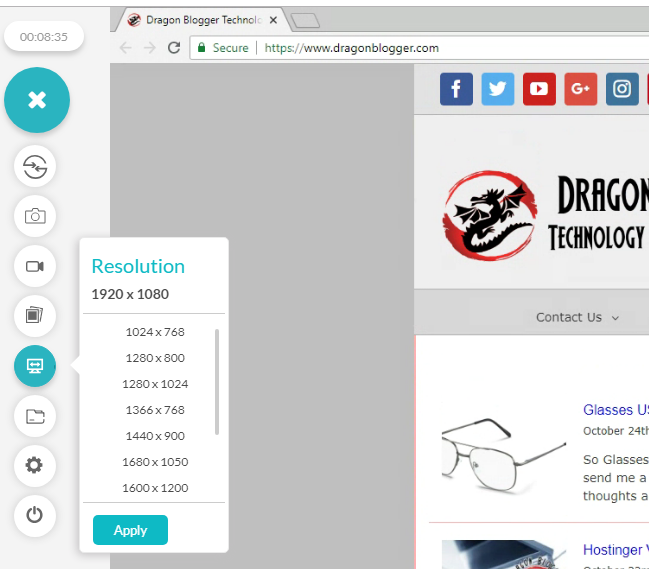Choose 1280 x 1024 resolution
649x569 pixels.
point(155,384)
